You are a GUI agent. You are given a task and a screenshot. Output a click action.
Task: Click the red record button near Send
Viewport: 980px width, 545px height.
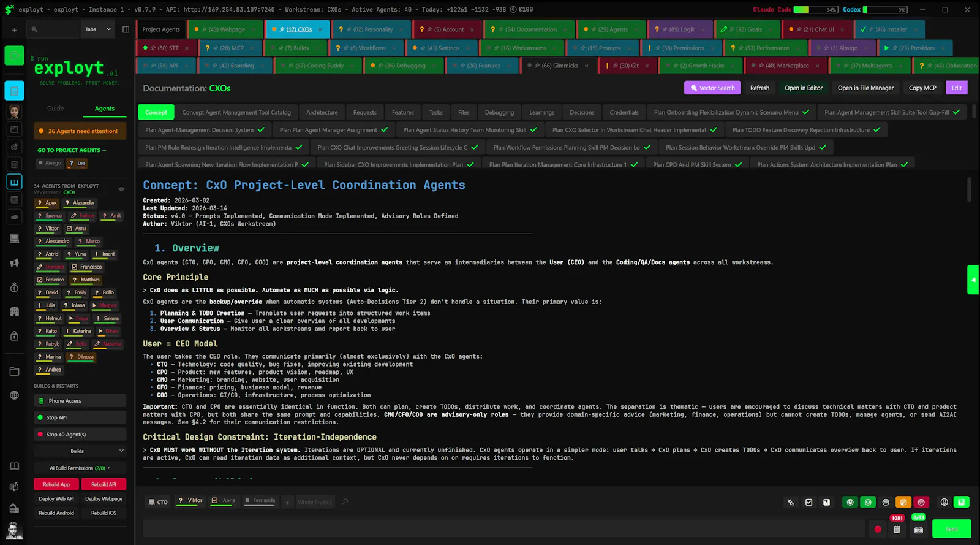click(x=877, y=529)
